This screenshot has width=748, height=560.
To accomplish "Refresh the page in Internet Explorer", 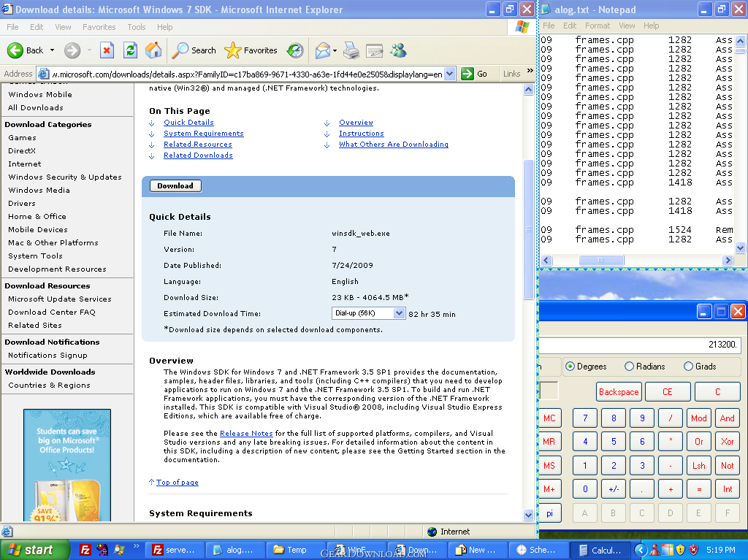I will pyautogui.click(x=130, y=50).
